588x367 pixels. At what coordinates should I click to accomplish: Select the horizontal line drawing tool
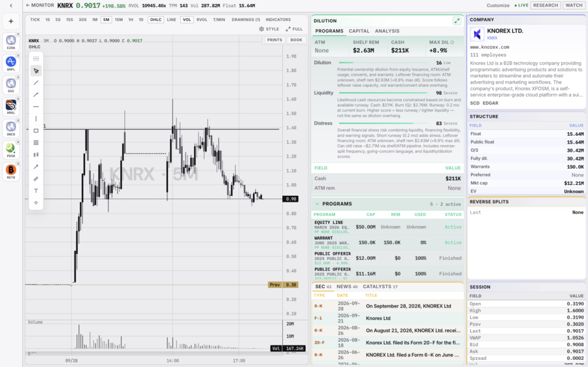[x=36, y=106]
